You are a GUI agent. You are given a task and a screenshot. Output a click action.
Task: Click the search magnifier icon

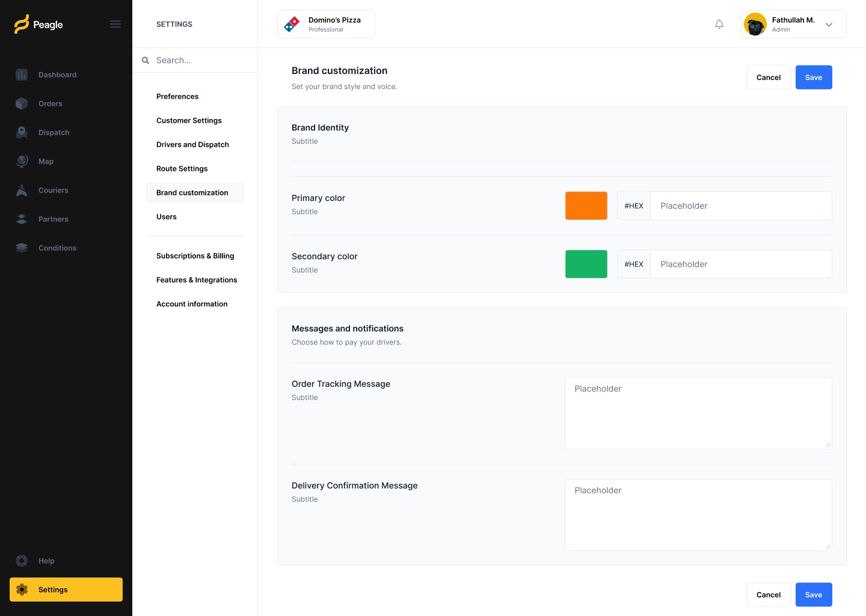(x=146, y=60)
